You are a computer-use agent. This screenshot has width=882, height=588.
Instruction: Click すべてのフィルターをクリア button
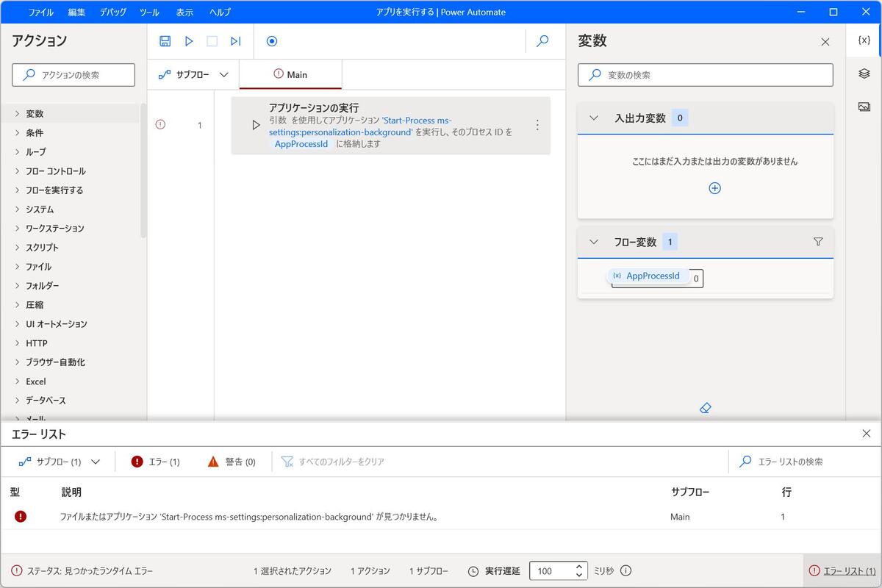[333, 462]
